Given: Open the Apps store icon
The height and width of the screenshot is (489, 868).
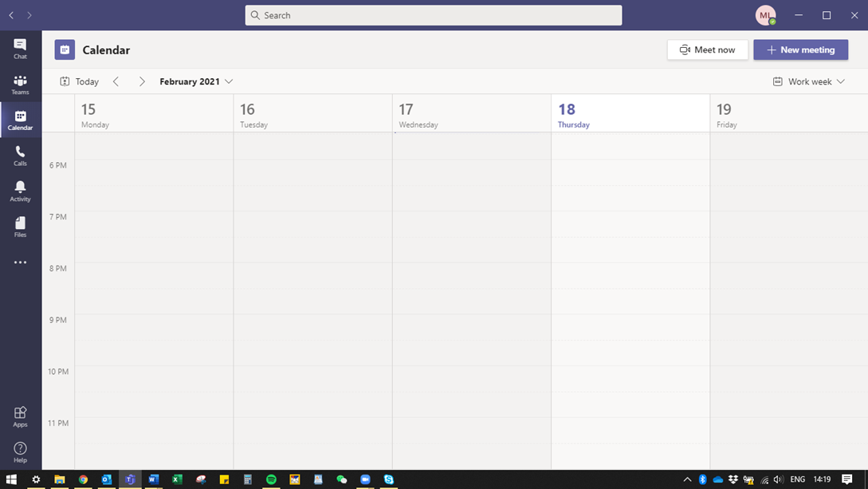Looking at the screenshot, I should (20, 416).
